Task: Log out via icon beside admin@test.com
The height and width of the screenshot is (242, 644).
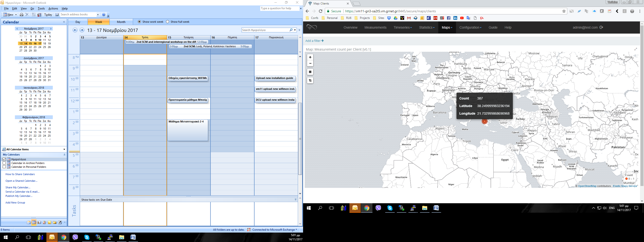Action: (601, 27)
